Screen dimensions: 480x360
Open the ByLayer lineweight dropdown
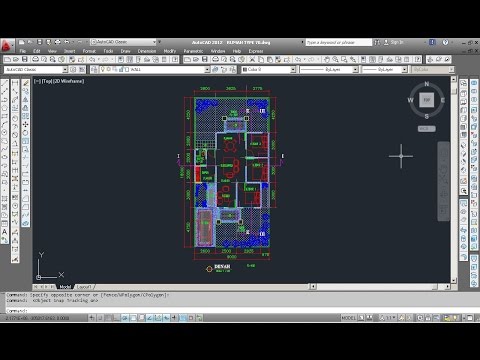point(404,69)
